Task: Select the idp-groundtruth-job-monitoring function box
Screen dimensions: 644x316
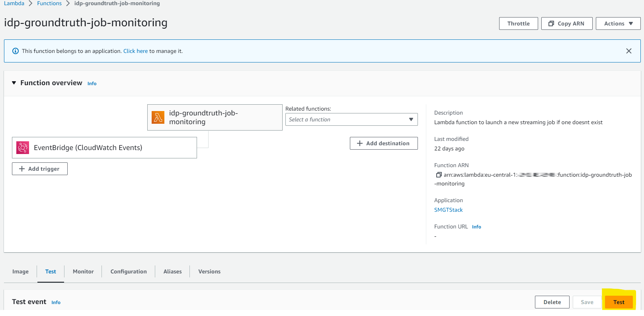Action: click(215, 117)
